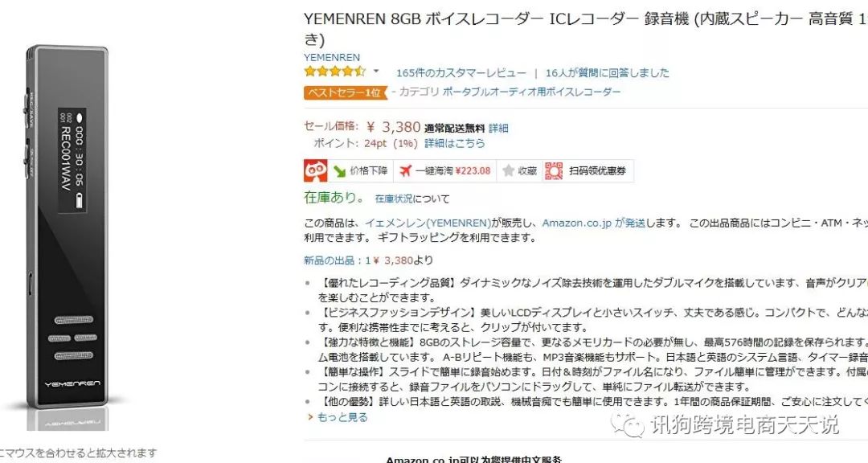The image size is (868, 463).
Task: Click the green price-drop arrow icon
Action: 339,171
